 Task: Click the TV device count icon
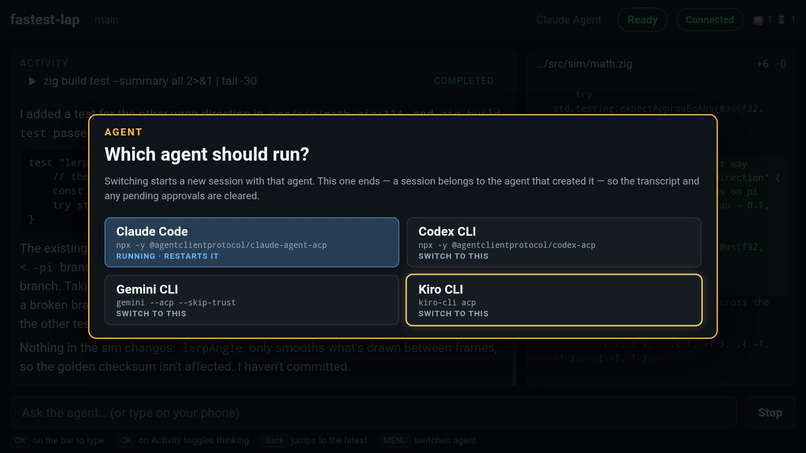(758, 20)
